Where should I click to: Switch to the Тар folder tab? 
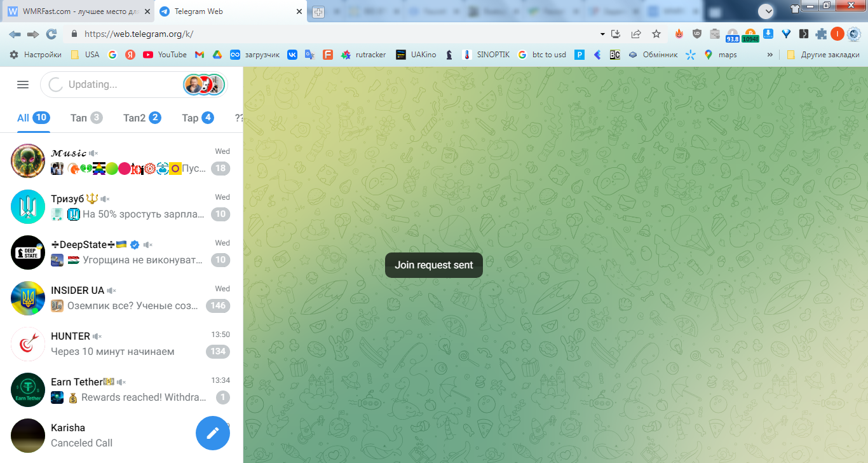click(x=198, y=118)
